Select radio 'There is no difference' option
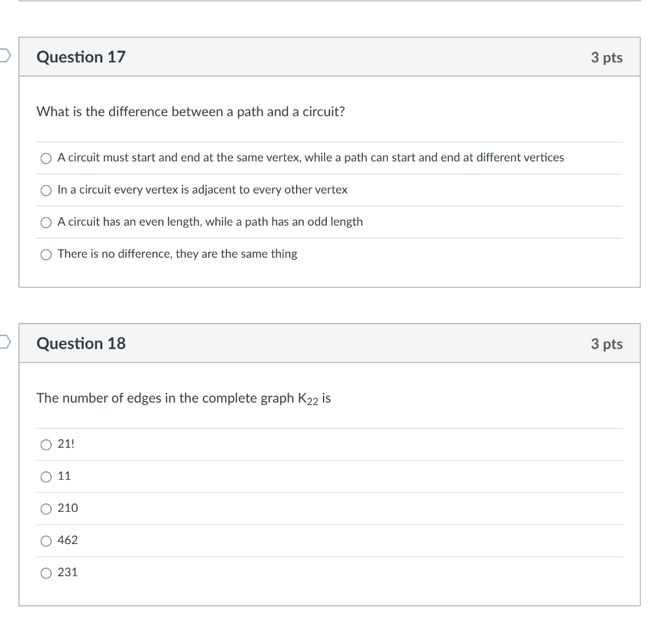Viewport: 672px width, 632px height. click(46, 255)
